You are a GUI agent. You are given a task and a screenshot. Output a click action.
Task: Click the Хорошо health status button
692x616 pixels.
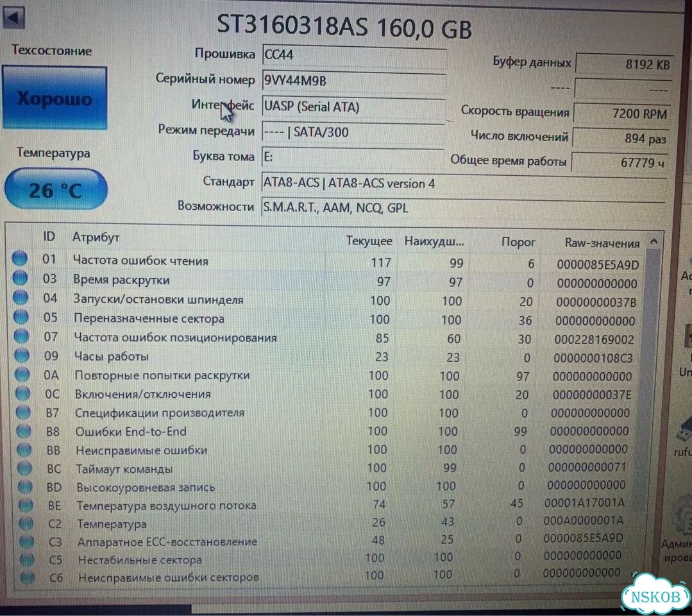tap(55, 98)
